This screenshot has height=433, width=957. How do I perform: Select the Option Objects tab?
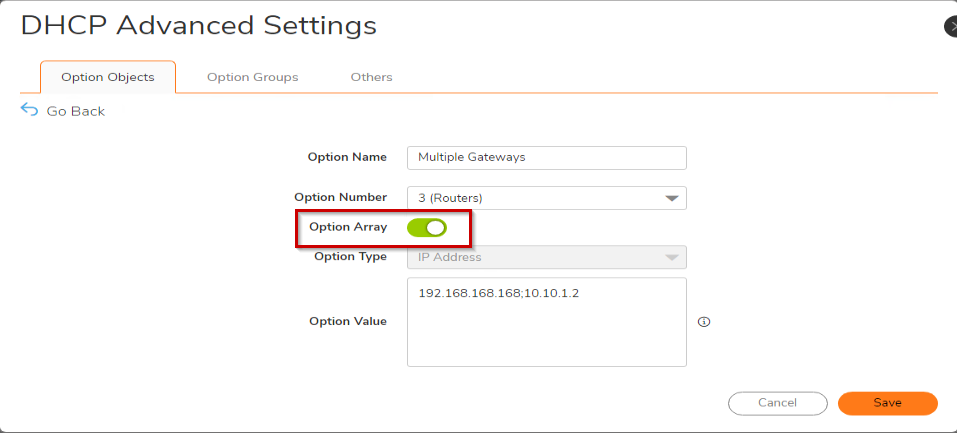108,77
